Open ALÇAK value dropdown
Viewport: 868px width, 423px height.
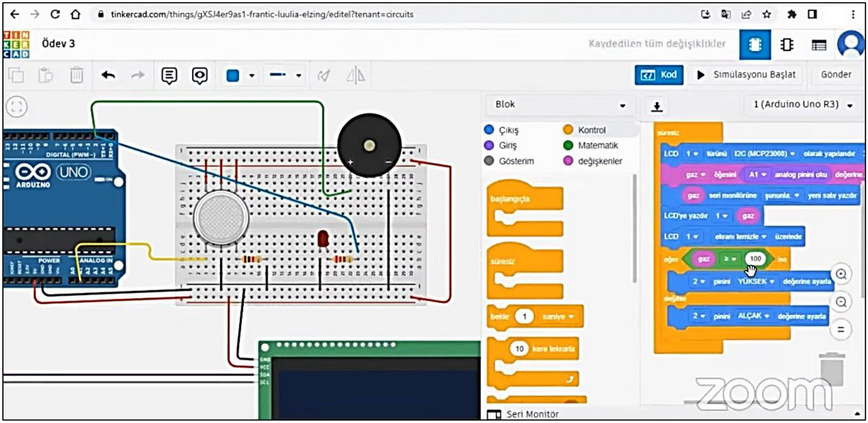click(x=767, y=316)
